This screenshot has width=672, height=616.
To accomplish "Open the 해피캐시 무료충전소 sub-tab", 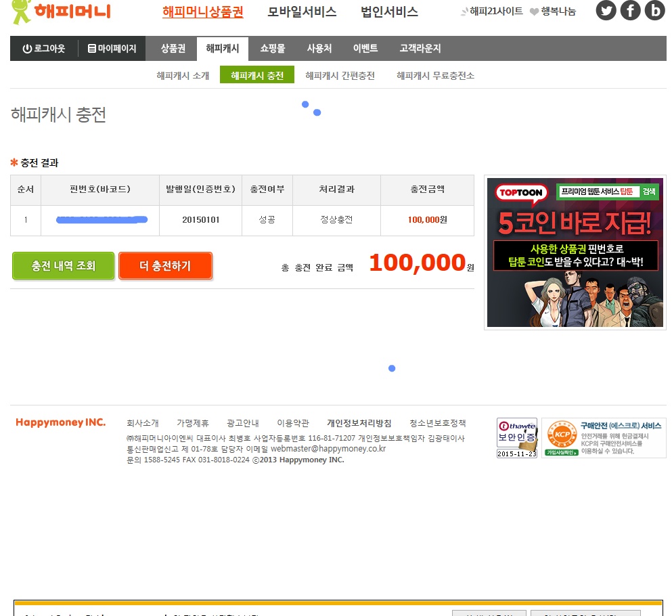I will tap(435, 76).
